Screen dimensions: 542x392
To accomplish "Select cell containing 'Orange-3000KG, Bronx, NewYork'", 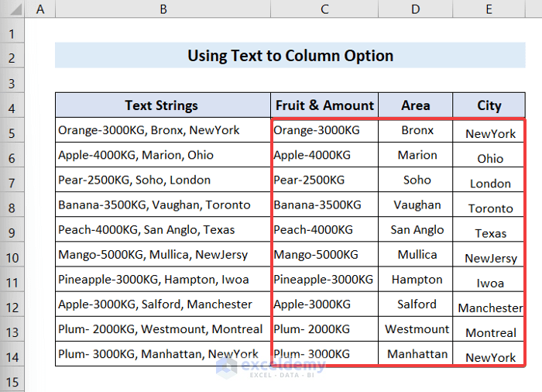I will pos(163,131).
